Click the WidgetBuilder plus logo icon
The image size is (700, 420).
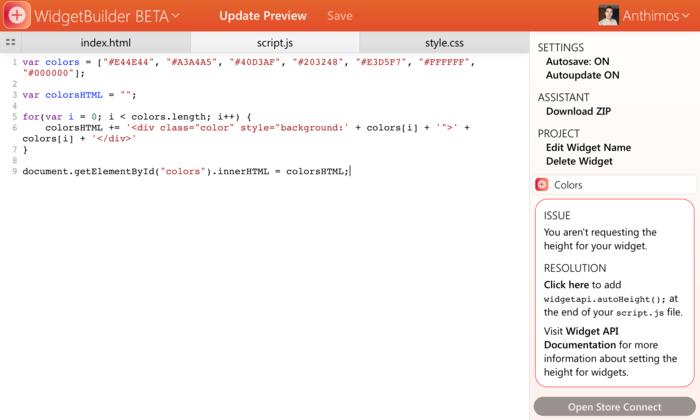coord(17,15)
